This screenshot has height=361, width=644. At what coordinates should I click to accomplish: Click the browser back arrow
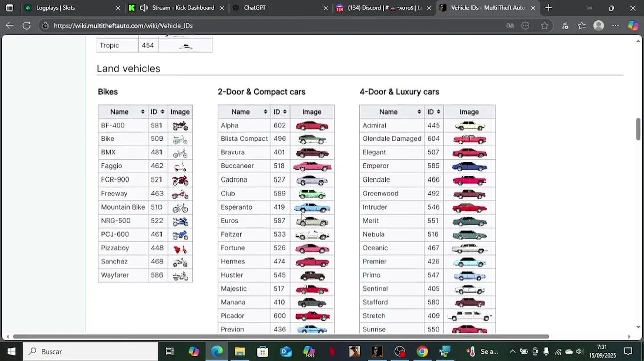pyautogui.click(x=10, y=26)
